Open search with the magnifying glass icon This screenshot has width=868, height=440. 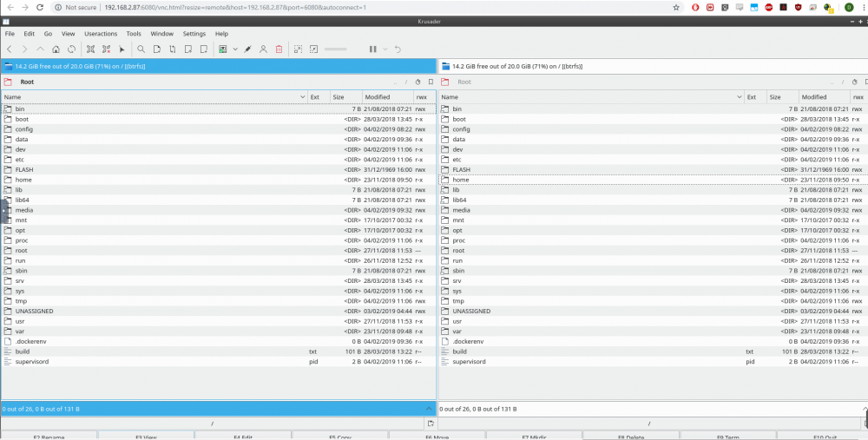pos(141,49)
